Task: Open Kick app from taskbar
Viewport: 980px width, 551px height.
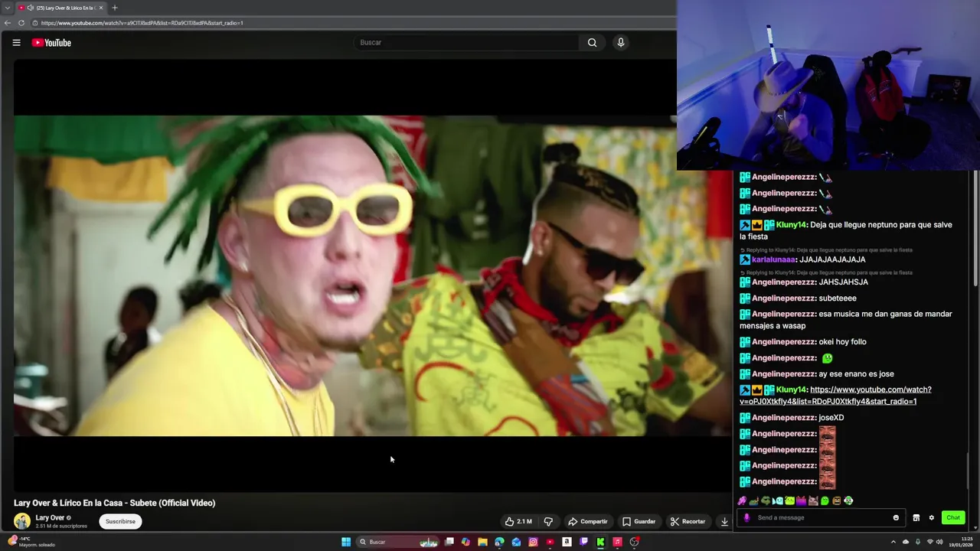Action: (x=600, y=542)
